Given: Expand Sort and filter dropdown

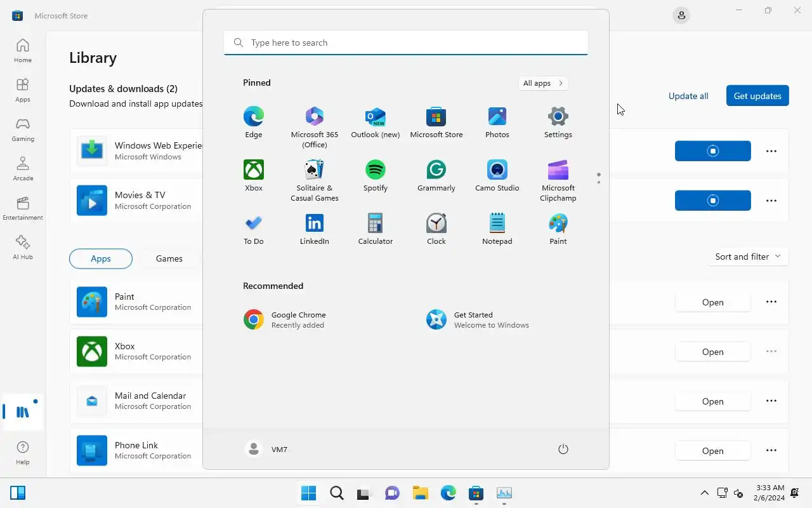Looking at the screenshot, I should tap(748, 257).
